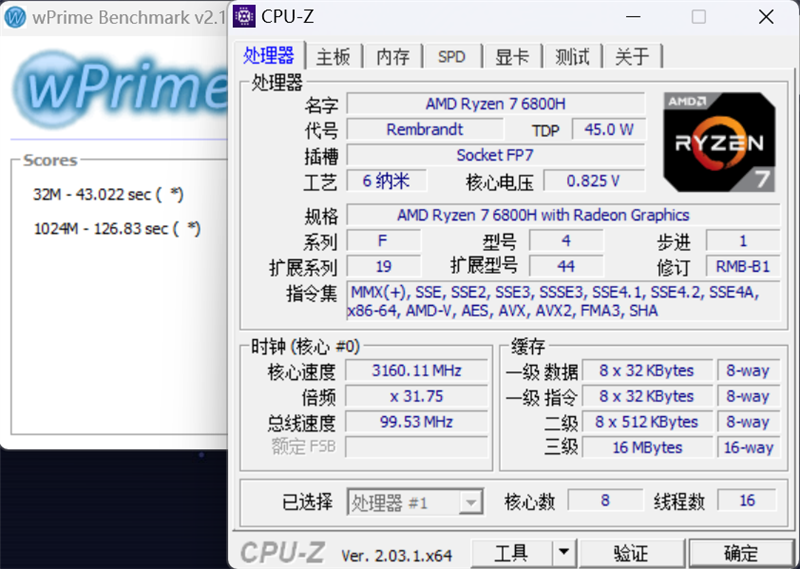Click the Ver. 2.03.1.x64 version label
The height and width of the screenshot is (569, 800).
pos(396,555)
